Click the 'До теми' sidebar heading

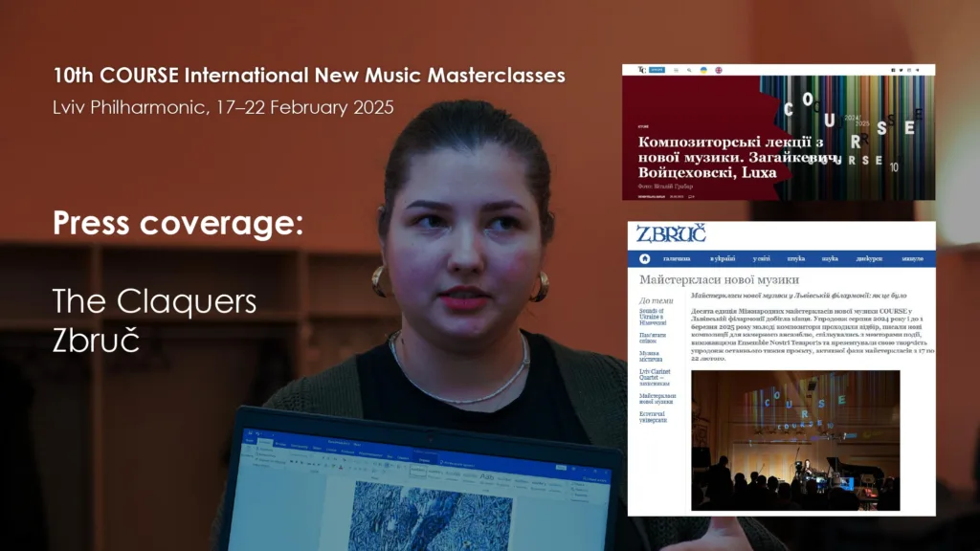click(x=656, y=300)
